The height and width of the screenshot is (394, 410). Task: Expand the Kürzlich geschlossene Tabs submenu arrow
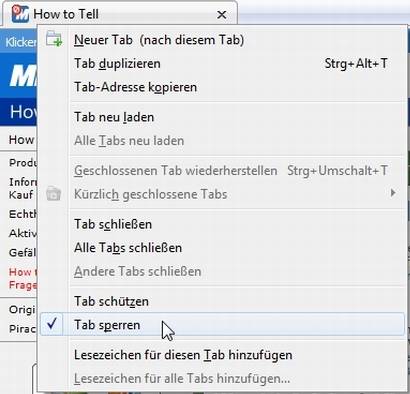393,193
